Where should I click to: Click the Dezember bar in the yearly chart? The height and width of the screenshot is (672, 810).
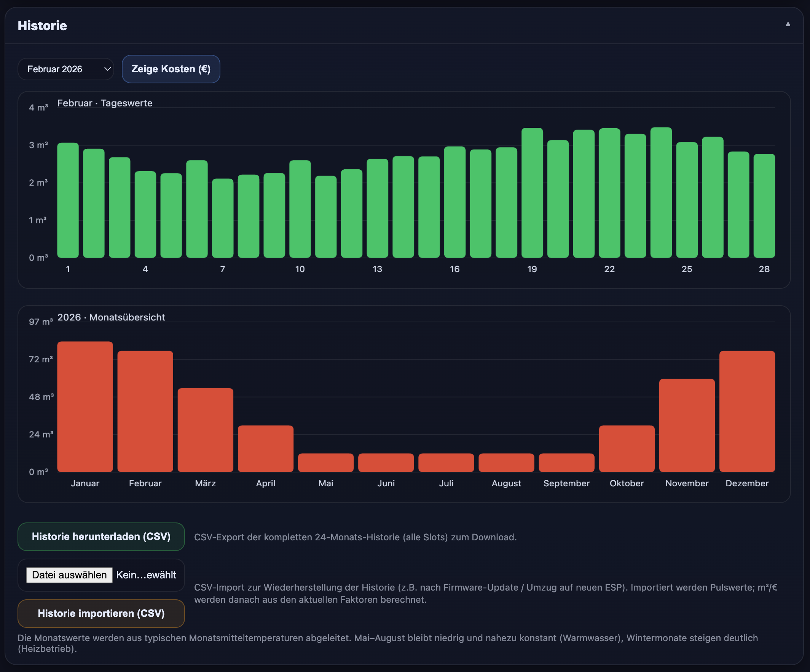(747, 409)
